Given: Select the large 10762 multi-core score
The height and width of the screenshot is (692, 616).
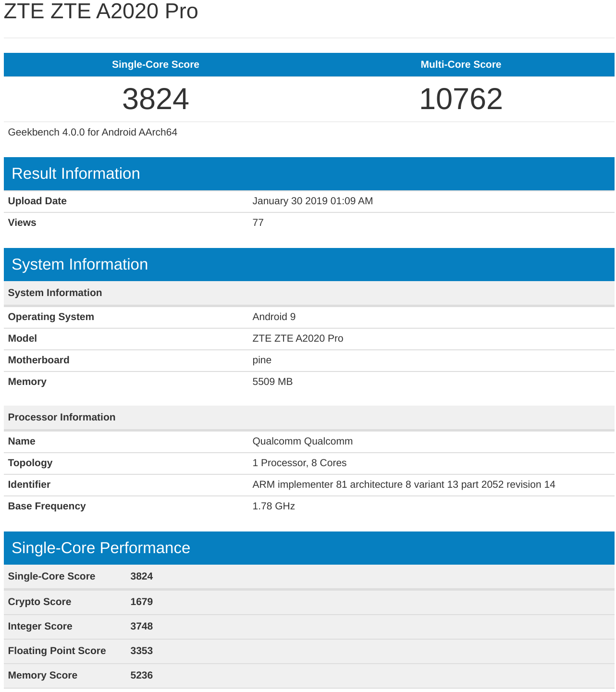Looking at the screenshot, I should click(x=460, y=99).
